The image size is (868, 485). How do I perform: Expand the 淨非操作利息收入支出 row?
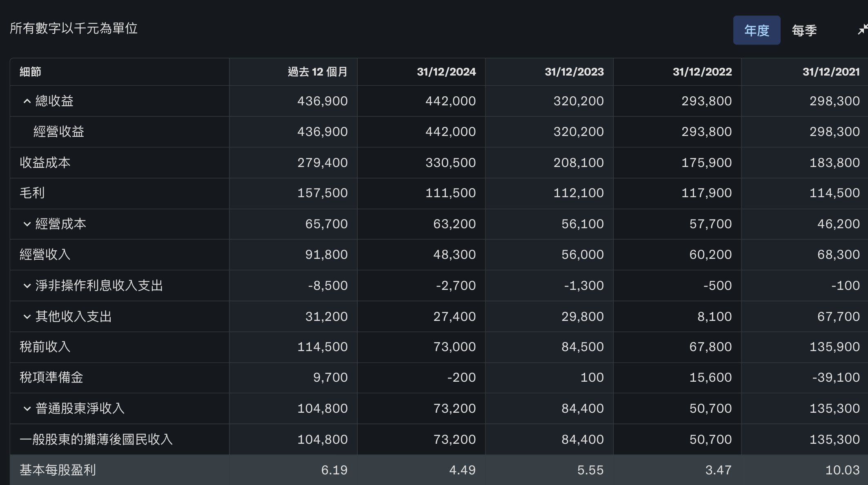(x=27, y=285)
